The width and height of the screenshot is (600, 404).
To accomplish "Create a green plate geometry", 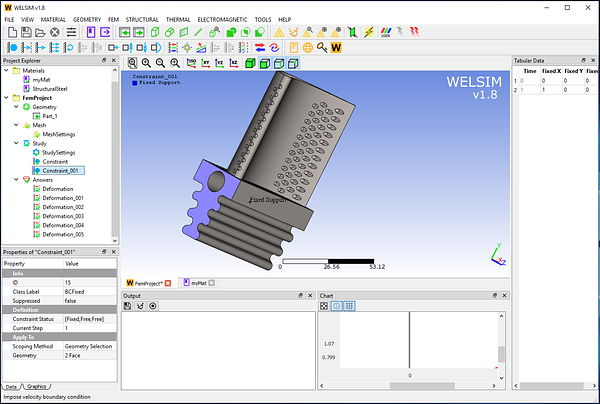I will (184, 32).
